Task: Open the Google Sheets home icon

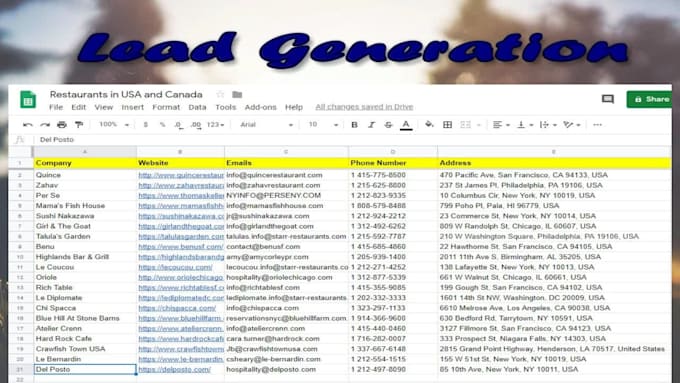Action: (x=28, y=99)
